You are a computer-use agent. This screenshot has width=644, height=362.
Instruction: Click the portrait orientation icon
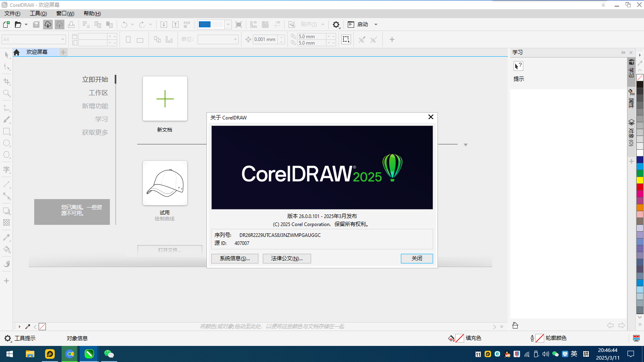[128, 39]
